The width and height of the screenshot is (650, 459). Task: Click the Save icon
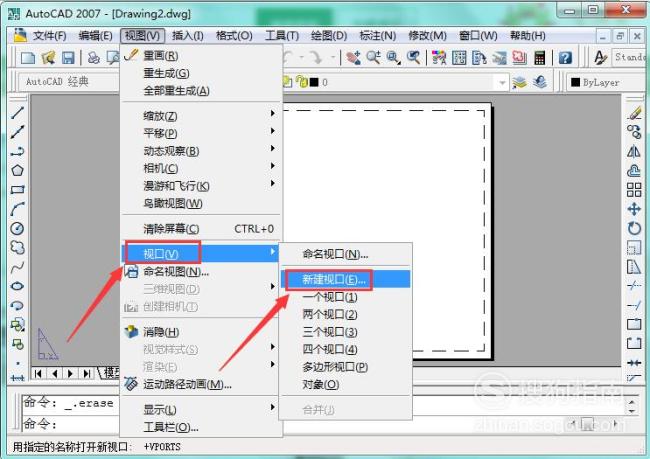coord(68,58)
